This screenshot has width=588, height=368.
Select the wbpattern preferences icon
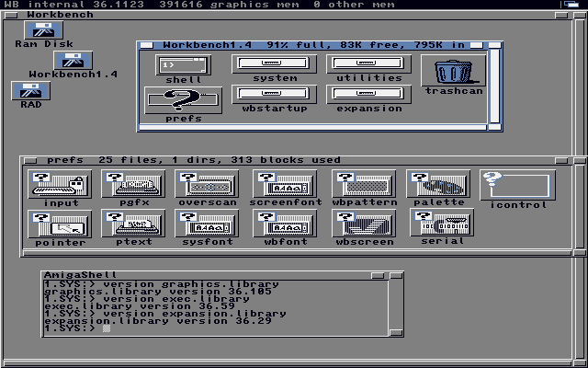coord(364,184)
